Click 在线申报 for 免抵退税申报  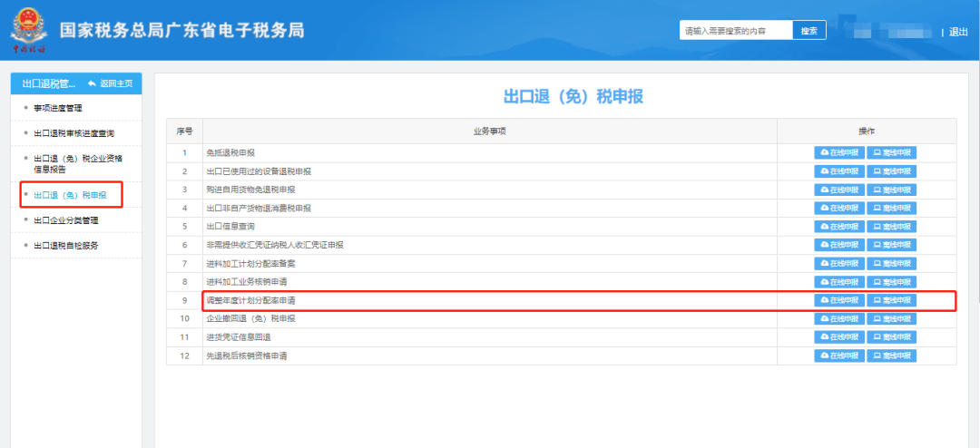pos(839,152)
